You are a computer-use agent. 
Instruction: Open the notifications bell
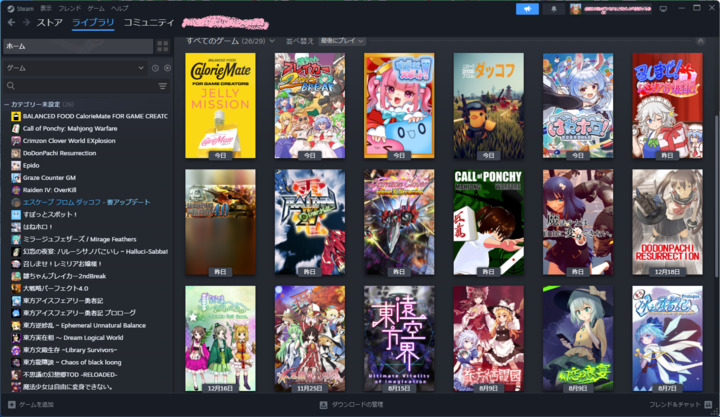pos(554,9)
